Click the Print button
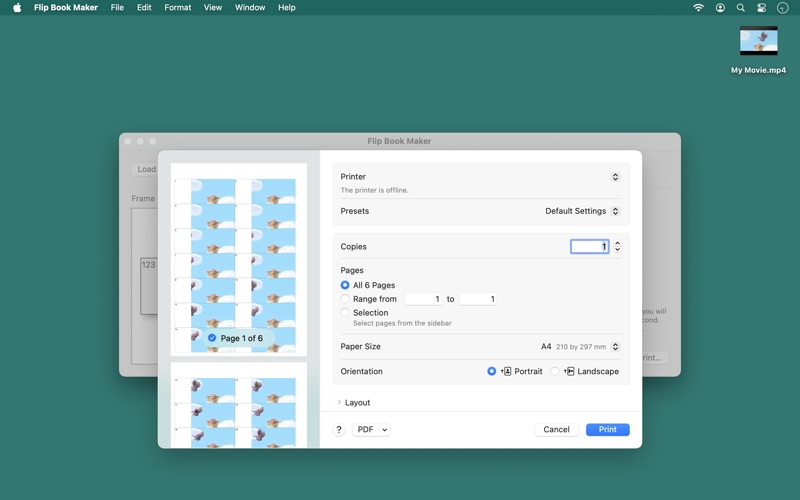The height and width of the screenshot is (500, 800). (x=608, y=430)
